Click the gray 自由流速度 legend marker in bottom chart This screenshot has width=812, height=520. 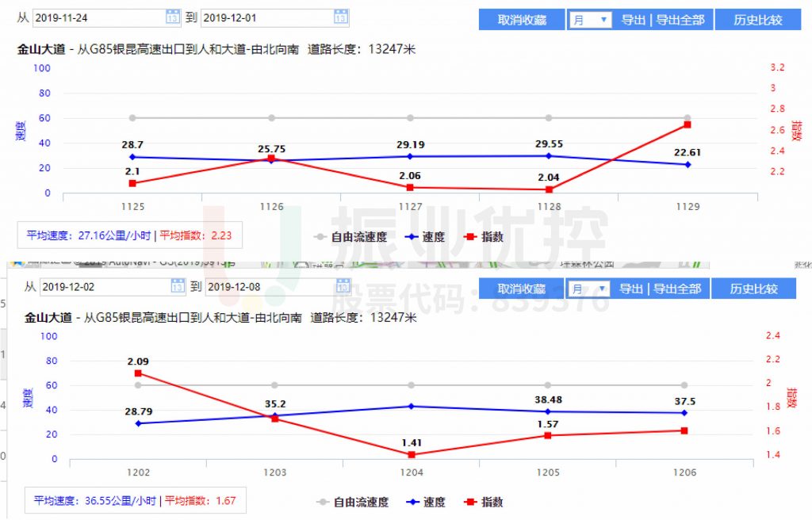(x=321, y=501)
